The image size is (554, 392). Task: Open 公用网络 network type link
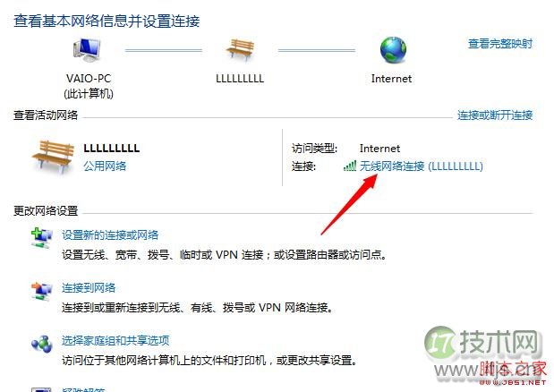[105, 166]
